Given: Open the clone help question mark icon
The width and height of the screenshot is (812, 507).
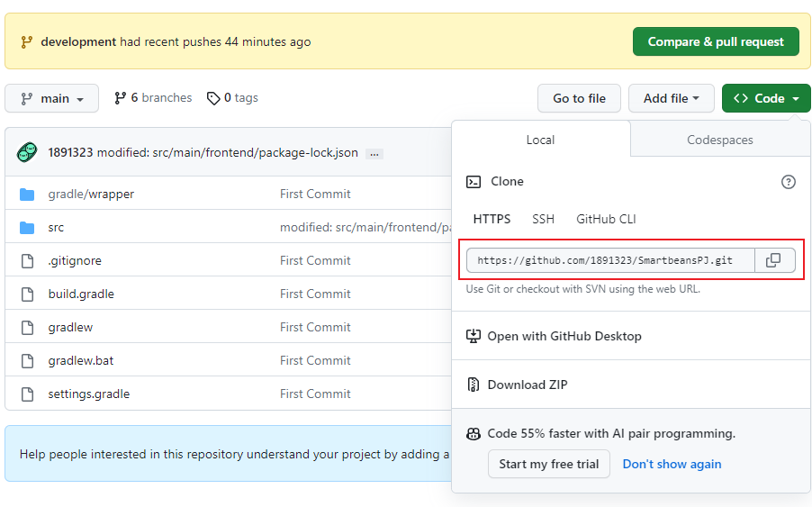Looking at the screenshot, I should [x=789, y=182].
